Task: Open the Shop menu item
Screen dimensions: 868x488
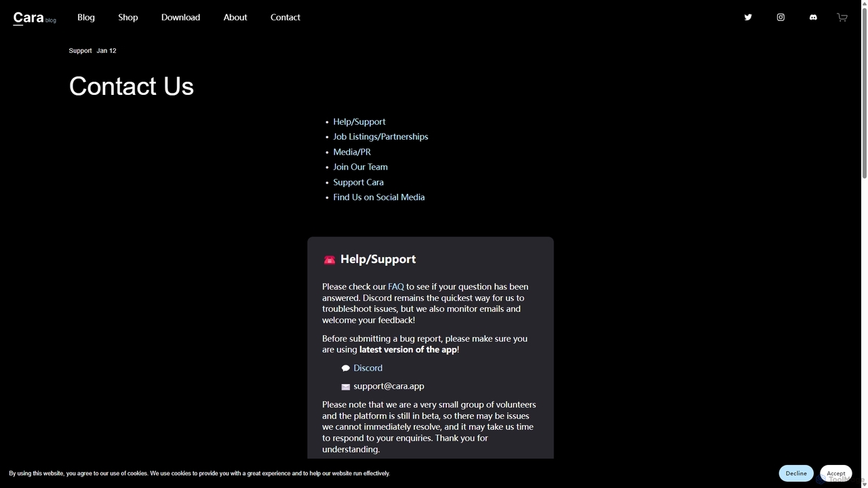Action: pos(128,18)
